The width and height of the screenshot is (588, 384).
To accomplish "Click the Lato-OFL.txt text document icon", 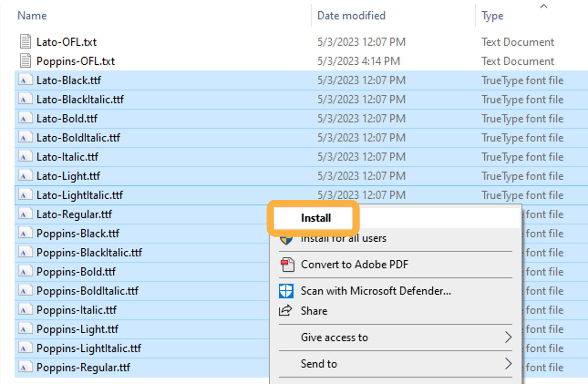I will 25,42.
